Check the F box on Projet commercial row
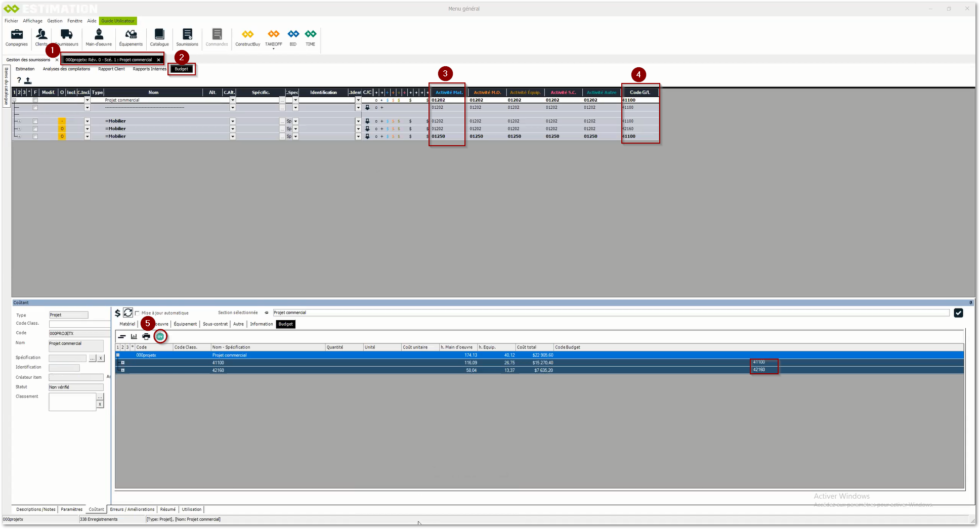Screen dimensions: 980x529 [35, 100]
